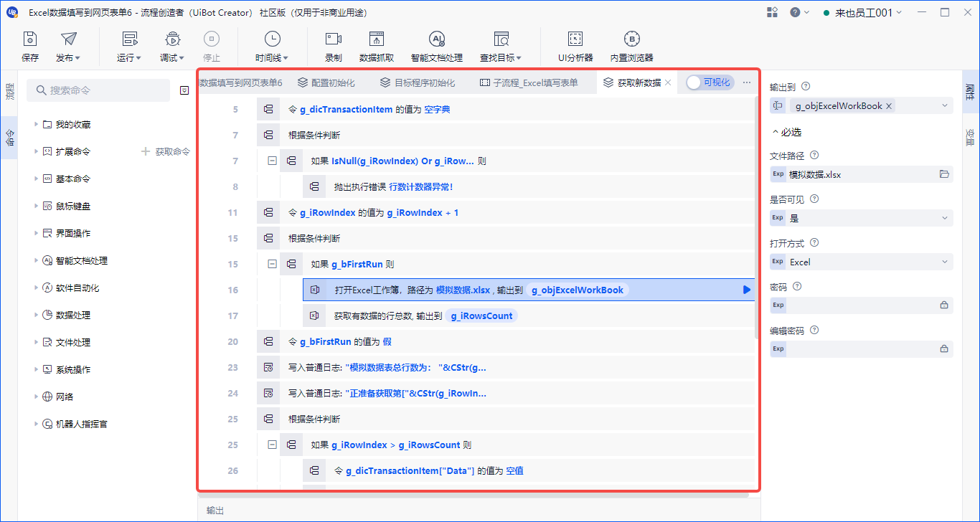Screen dimensions: 980x522
Task: Click the tab overflow ellipsis button
Action: [x=747, y=82]
